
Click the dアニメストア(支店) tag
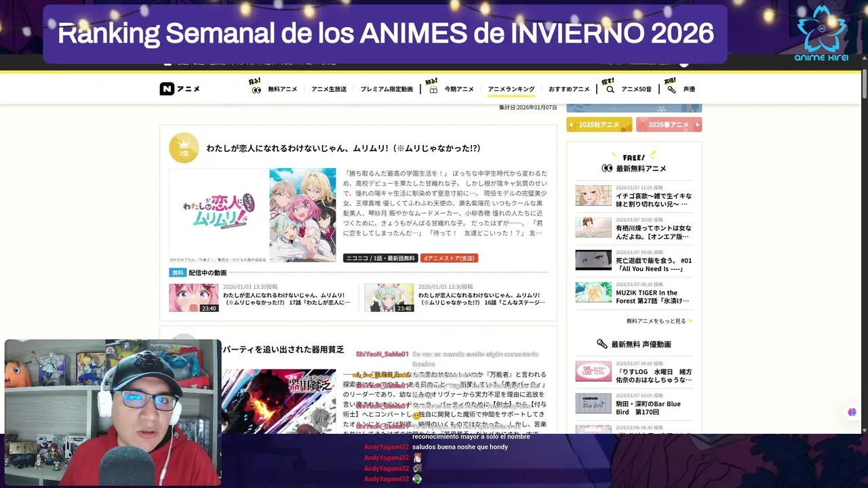coord(449,258)
